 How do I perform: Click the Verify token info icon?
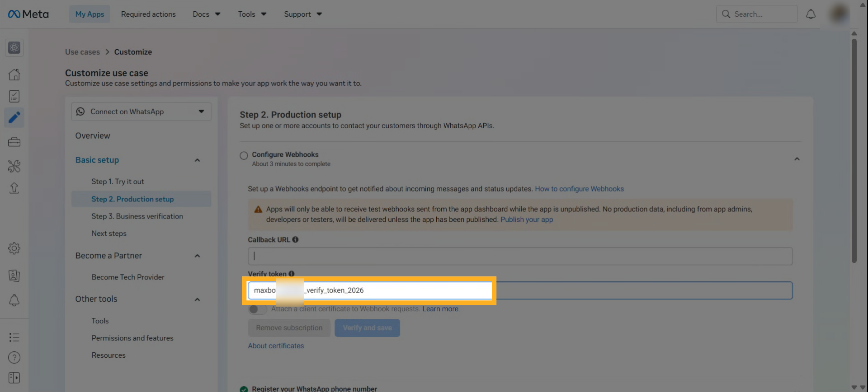[x=292, y=274]
